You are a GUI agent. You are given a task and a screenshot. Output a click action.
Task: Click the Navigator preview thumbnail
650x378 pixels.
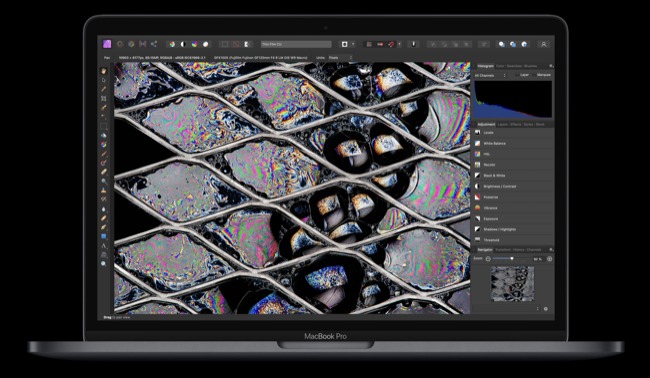coord(512,284)
